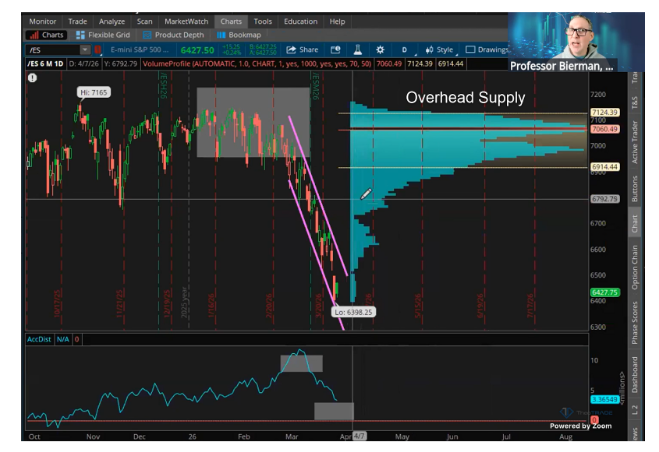Open the Active Trader side panel

point(633,132)
